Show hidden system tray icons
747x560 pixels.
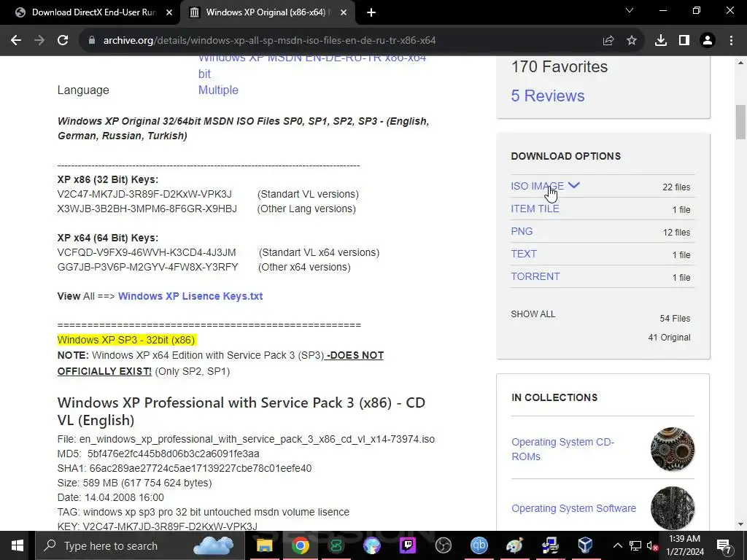click(x=617, y=545)
